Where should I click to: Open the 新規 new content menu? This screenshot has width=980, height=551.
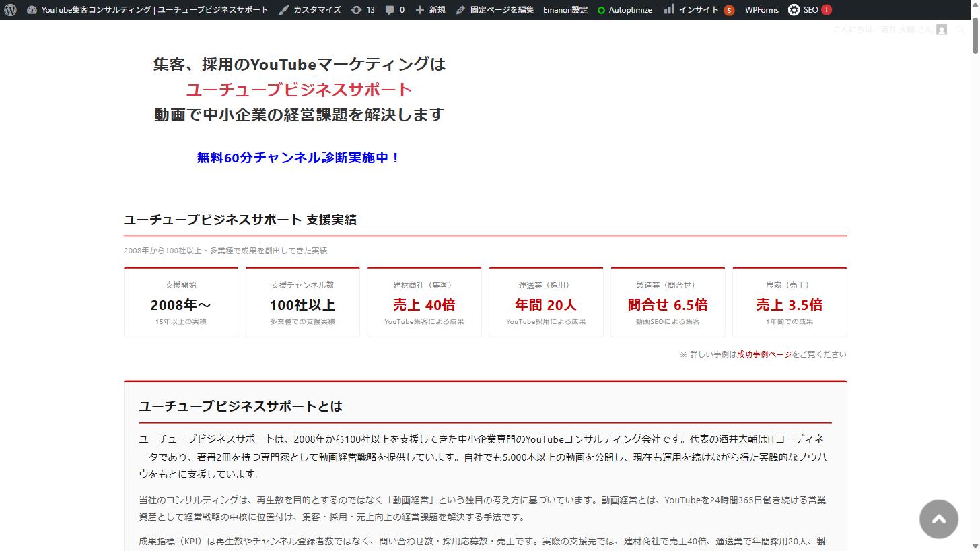(x=430, y=10)
